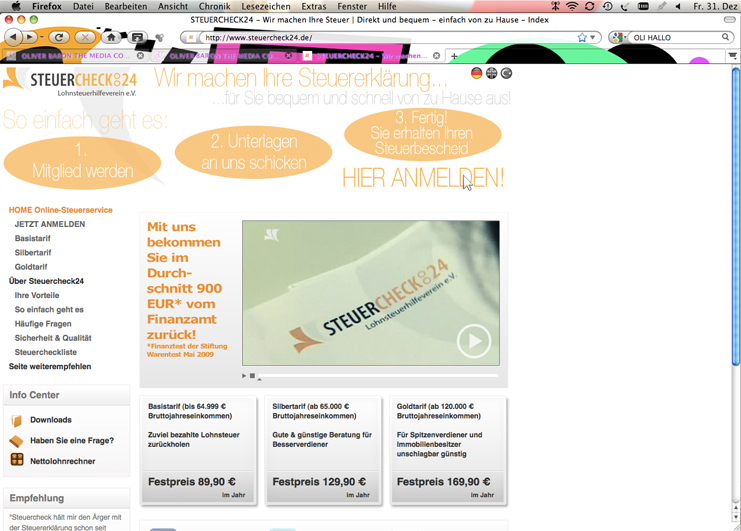This screenshot has width=741, height=531.
Task: Open a new tab with the plus button
Action: [454, 56]
